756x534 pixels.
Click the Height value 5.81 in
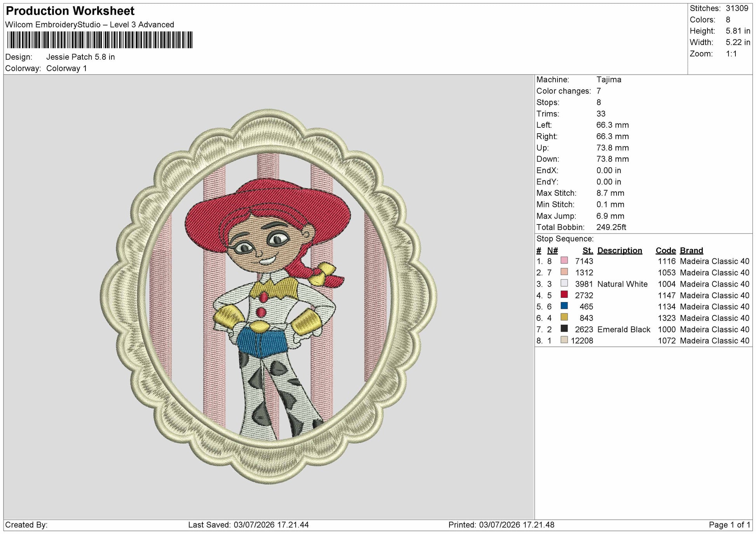pos(738,31)
